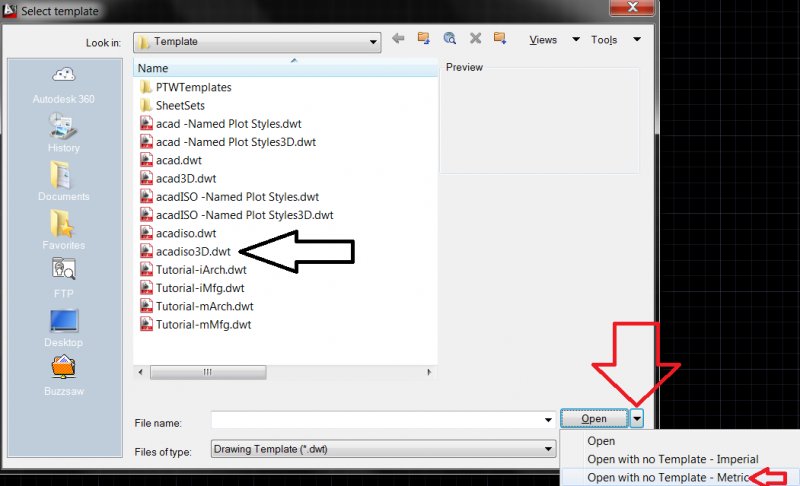This screenshot has height=486, width=800.
Task: Select the acadiso.dwt template
Action: pos(178,234)
